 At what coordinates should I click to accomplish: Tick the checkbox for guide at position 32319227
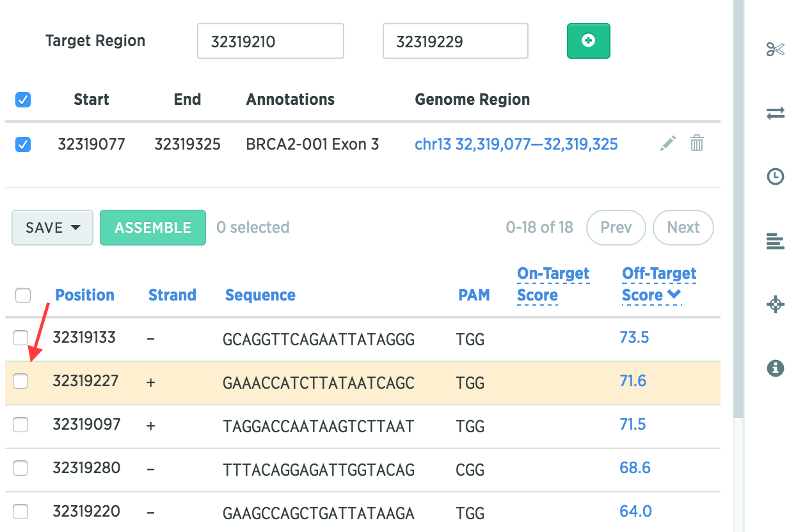point(21,381)
